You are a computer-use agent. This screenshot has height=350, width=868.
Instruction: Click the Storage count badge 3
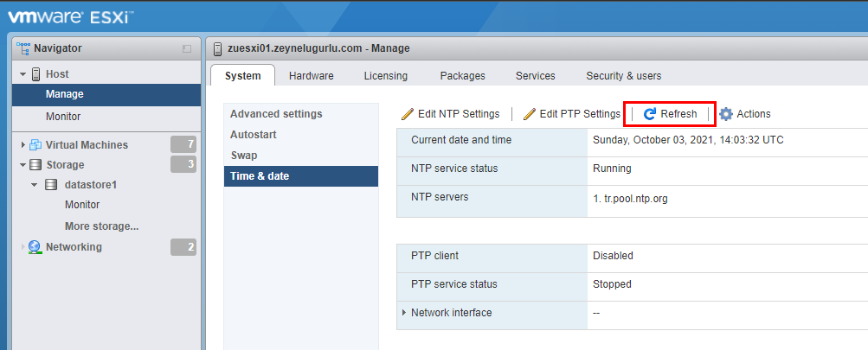coord(183,165)
